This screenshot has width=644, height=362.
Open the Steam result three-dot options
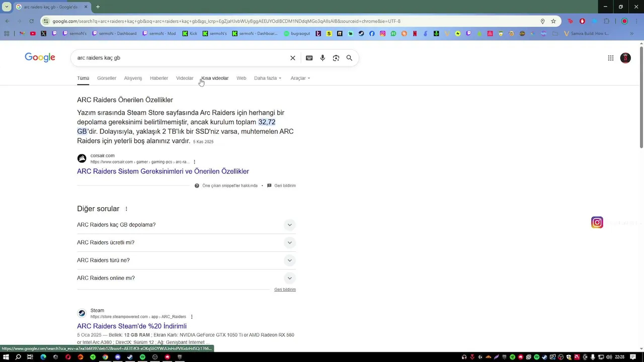[x=192, y=317]
